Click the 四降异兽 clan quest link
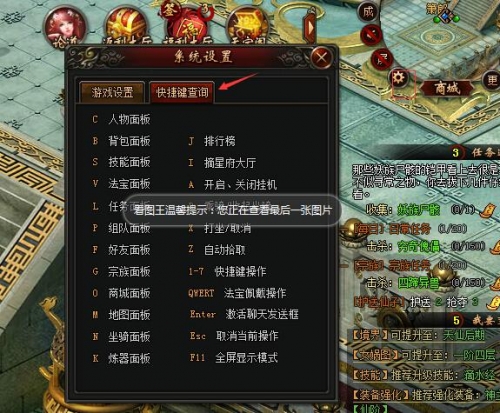This screenshot has height=413, width=500. (419, 283)
